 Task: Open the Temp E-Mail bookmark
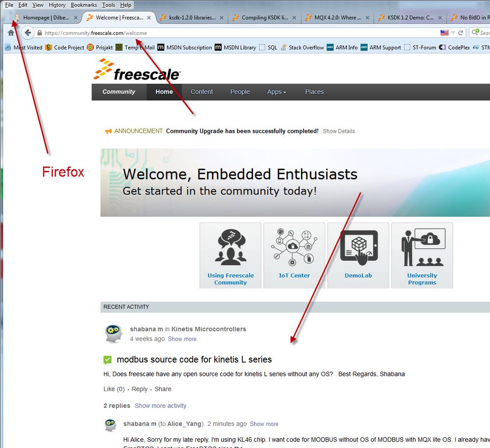click(135, 48)
